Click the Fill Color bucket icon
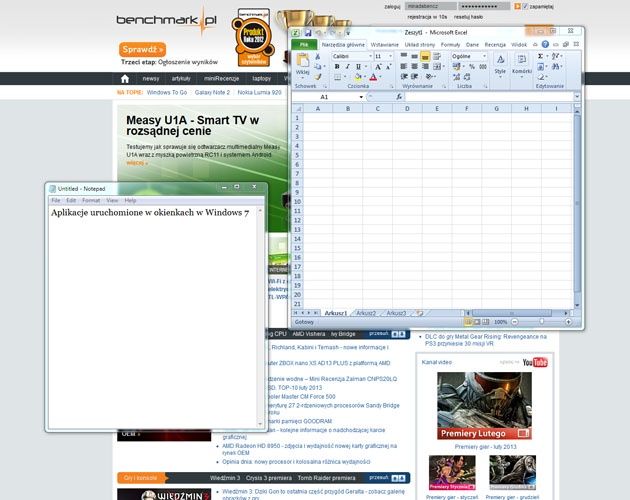 pyautogui.click(x=358, y=77)
